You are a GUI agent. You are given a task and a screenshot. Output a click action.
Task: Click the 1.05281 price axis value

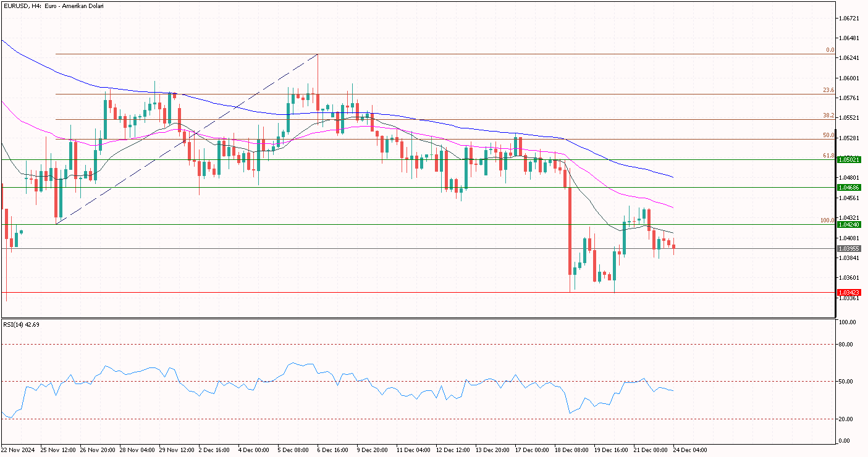[848, 138]
